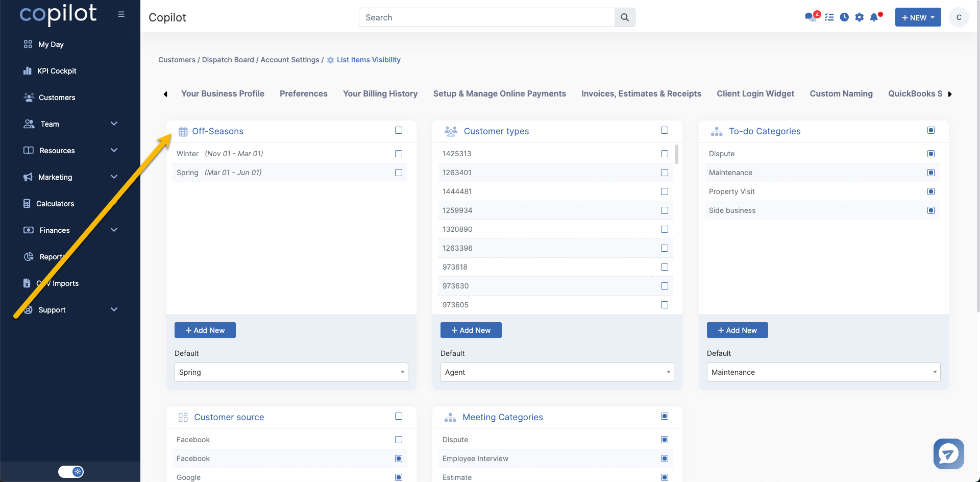The height and width of the screenshot is (482, 980).
Task: Switch to Your Business Profile tab
Action: pos(223,93)
